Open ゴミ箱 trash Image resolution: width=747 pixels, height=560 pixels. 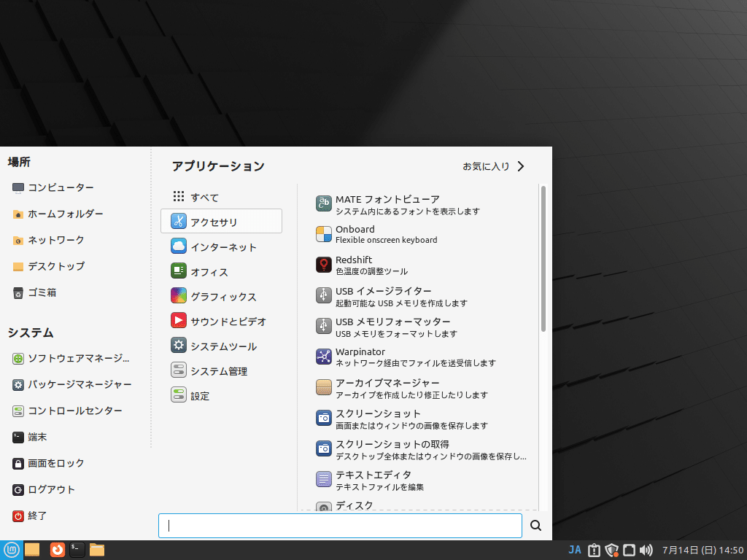(34, 292)
